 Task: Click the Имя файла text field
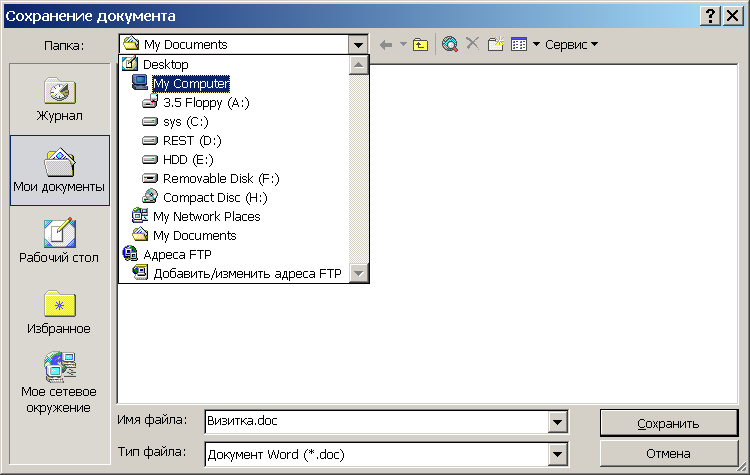pyautogui.click(x=375, y=422)
